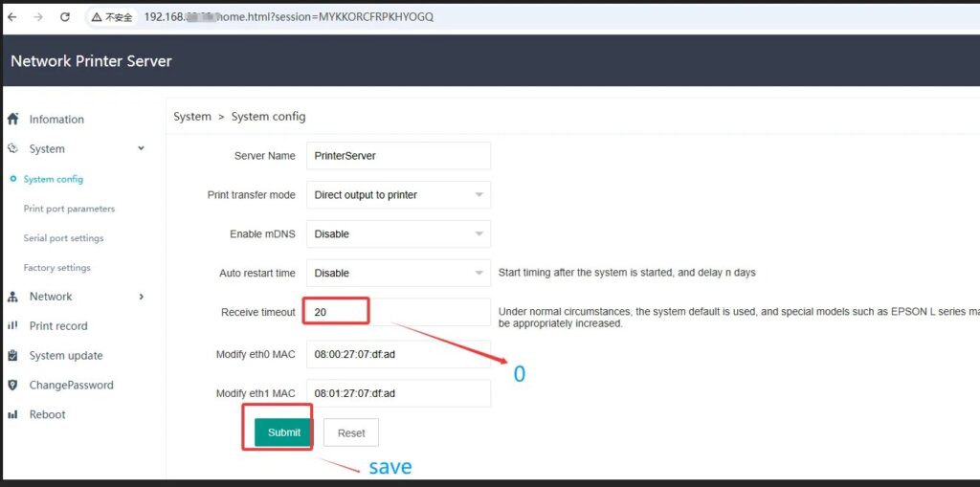Click the Receive timeout label
The width and height of the screenshot is (980, 487).
click(258, 312)
